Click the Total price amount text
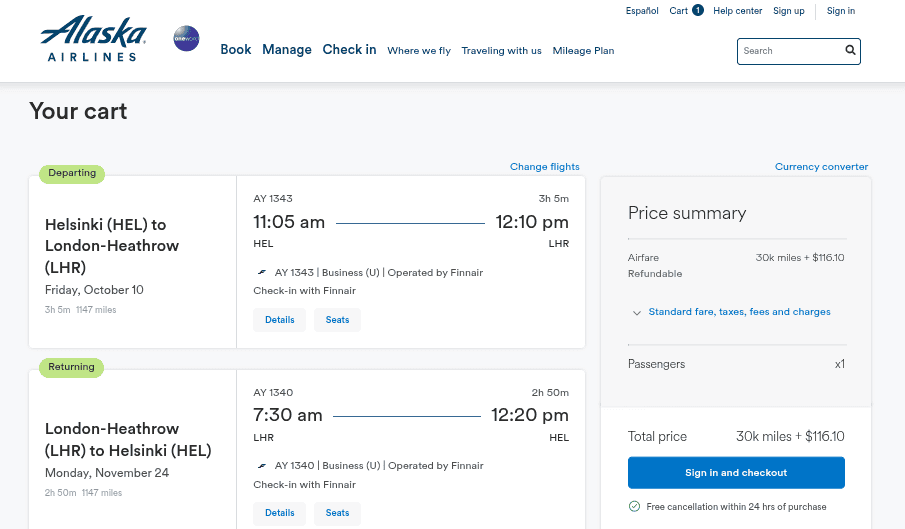The image size is (905, 529). click(x=790, y=437)
